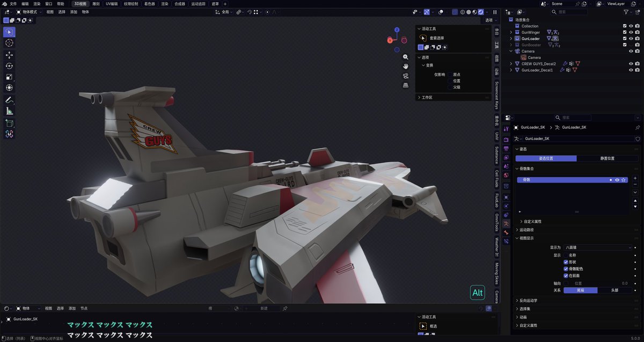Open the Render properties tab icon

click(x=506, y=140)
